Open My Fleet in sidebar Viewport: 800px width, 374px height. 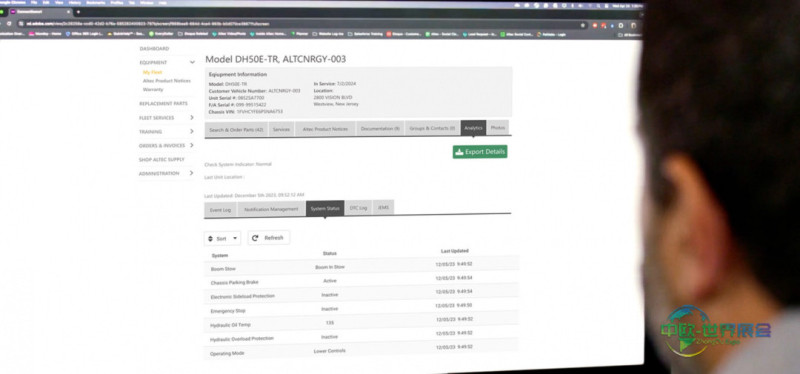[153, 72]
